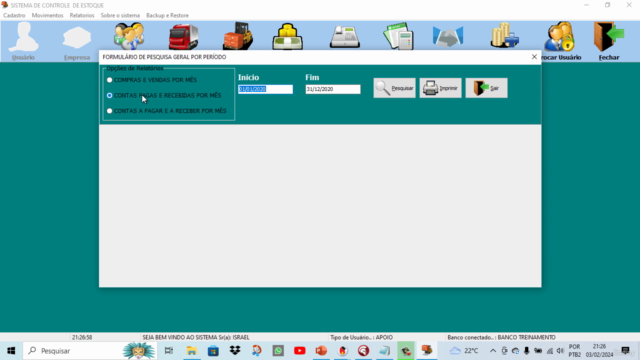The image size is (640, 360).
Task: Open the Windows Start menu
Action: tap(11, 351)
